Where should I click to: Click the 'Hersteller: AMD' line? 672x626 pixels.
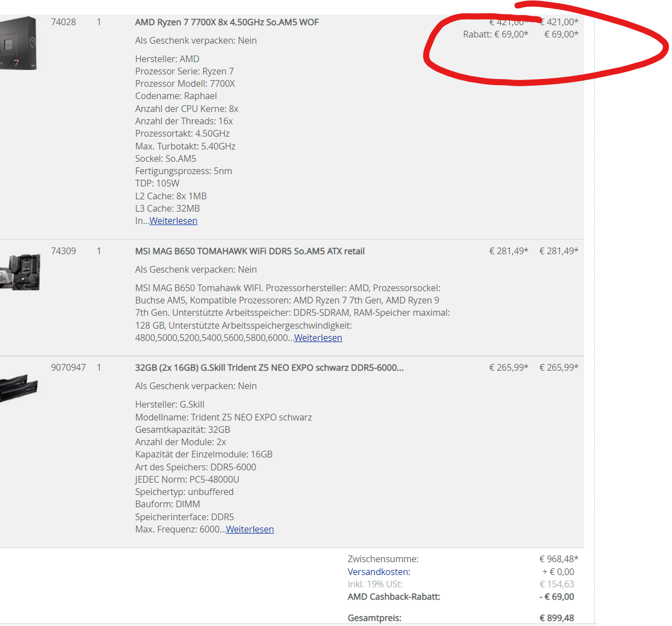(167, 59)
